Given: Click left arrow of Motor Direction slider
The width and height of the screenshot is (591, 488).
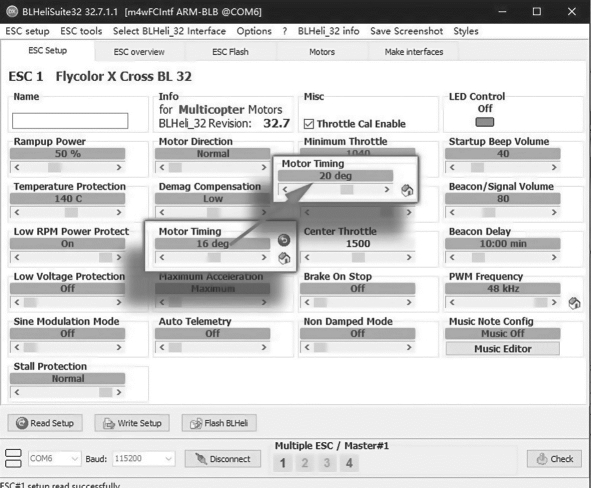Looking at the screenshot, I should coord(162,167).
